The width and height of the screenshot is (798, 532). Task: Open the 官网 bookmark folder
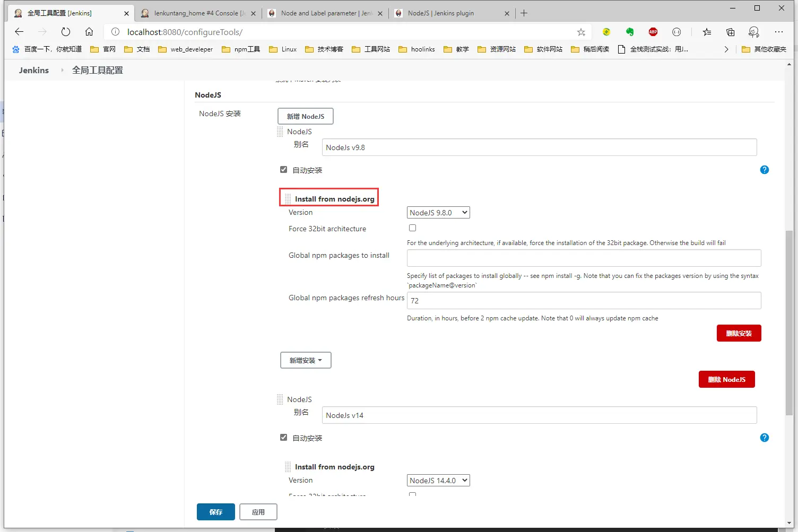(x=103, y=49)
